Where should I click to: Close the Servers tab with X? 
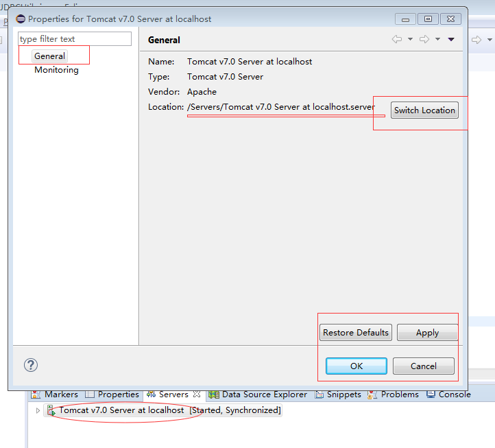197,394
